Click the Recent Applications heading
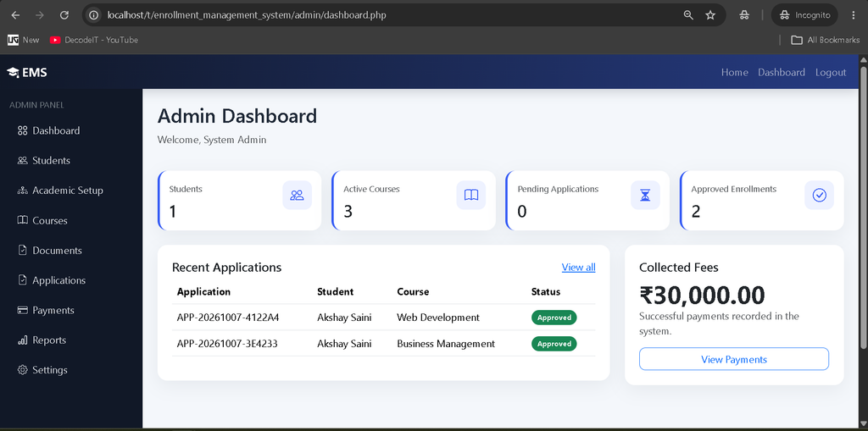The height and width of the screenshot is (431, 868). (x=227, y=268)
